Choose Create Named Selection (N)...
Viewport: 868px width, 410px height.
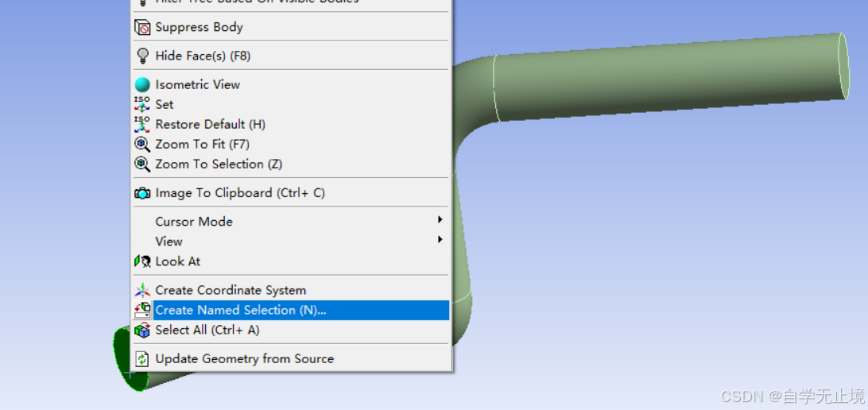tap(291, 310)
